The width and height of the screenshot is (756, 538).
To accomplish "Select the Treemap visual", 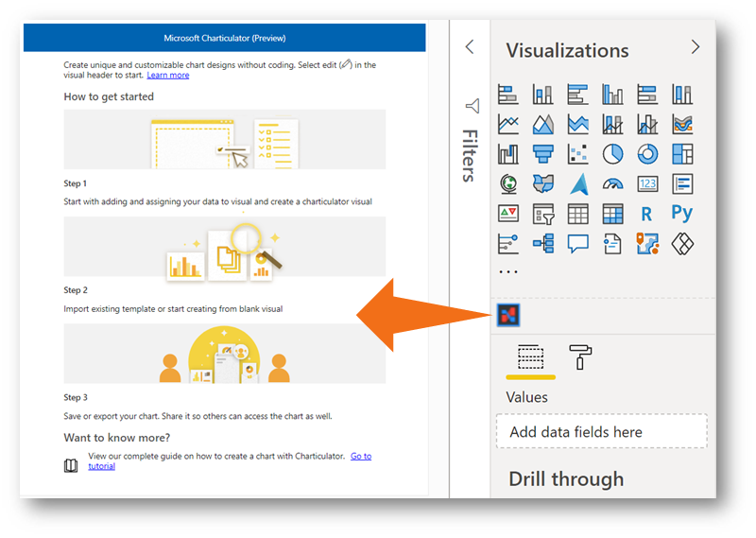I will tap(682, 154).
